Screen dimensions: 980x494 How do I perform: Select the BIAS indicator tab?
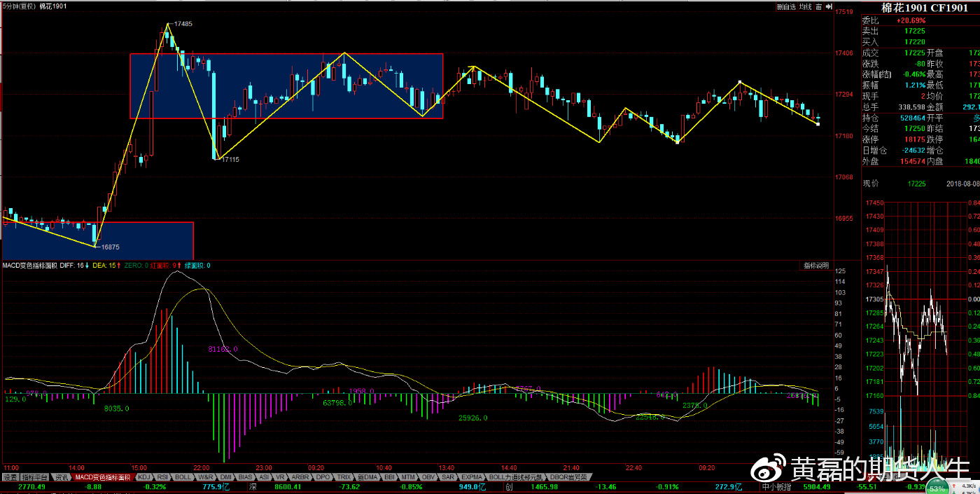(245, 477)
